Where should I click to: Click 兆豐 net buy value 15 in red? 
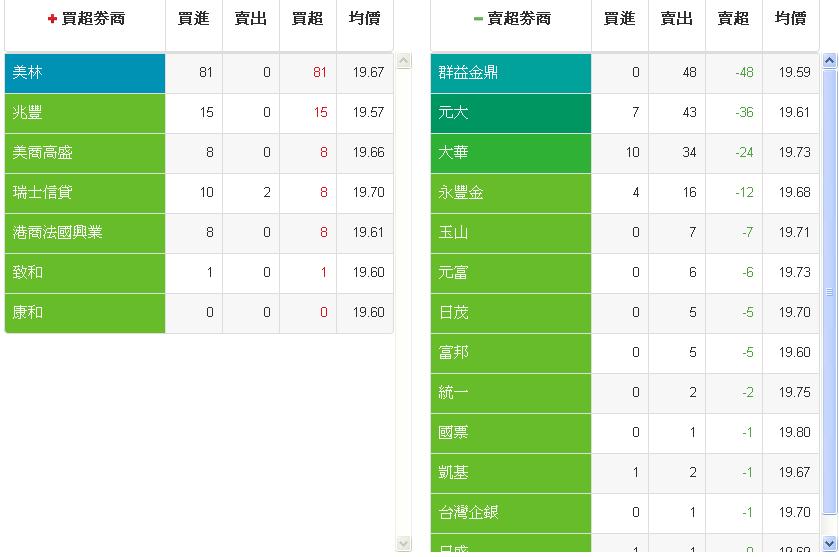pos(321,112)
